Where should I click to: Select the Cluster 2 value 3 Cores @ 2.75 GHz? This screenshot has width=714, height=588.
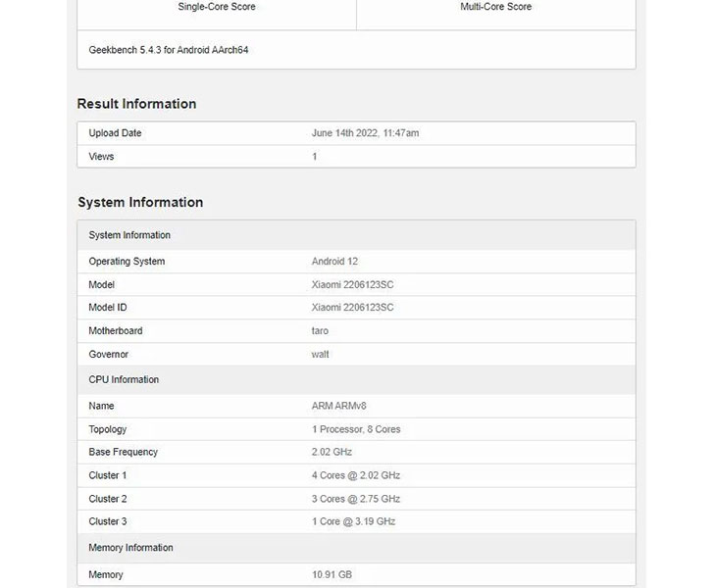click(x=356, y=499)
